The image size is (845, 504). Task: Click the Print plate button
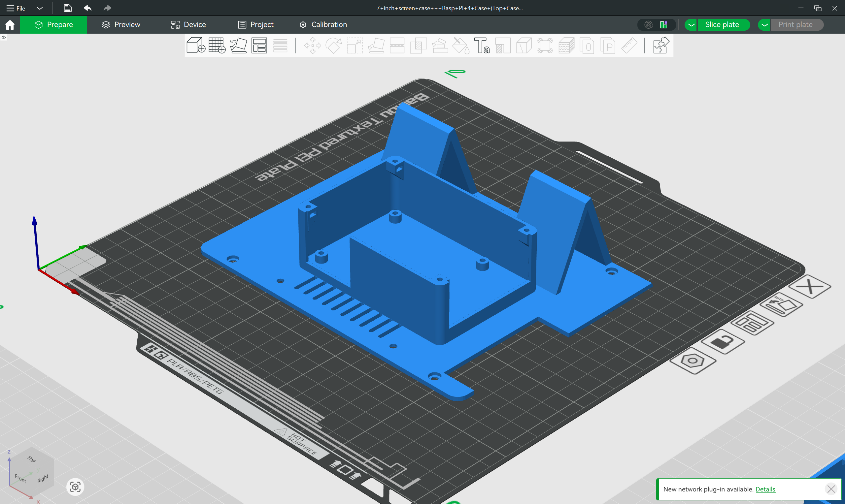pos(797,25)
